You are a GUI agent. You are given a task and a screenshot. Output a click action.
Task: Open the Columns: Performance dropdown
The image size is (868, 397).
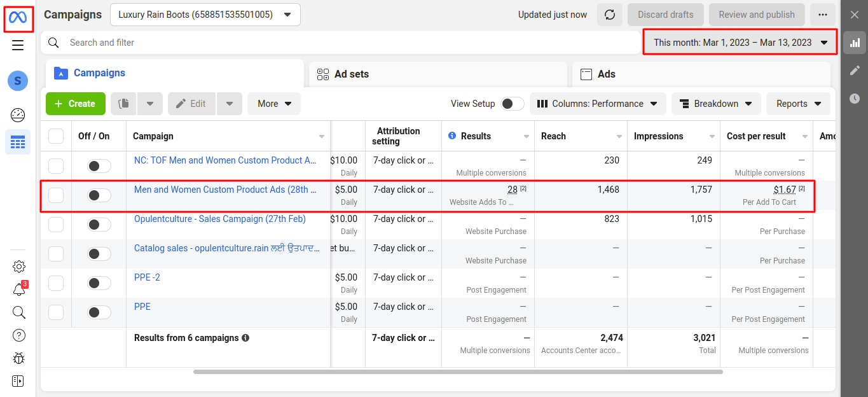597,104
